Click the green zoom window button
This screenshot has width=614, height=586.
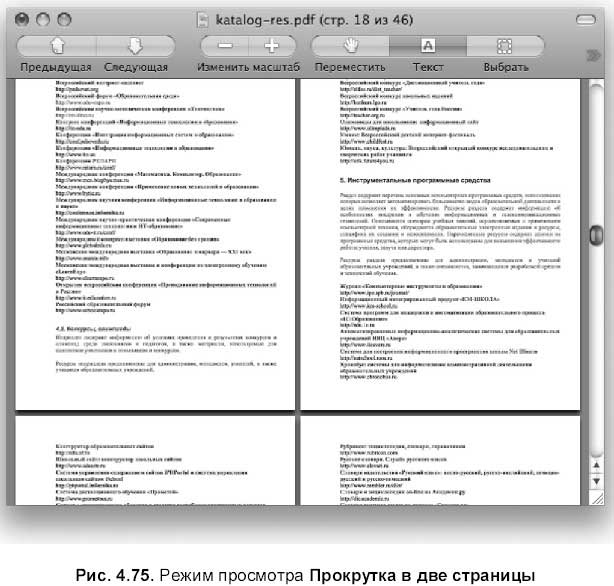(64, 19)
